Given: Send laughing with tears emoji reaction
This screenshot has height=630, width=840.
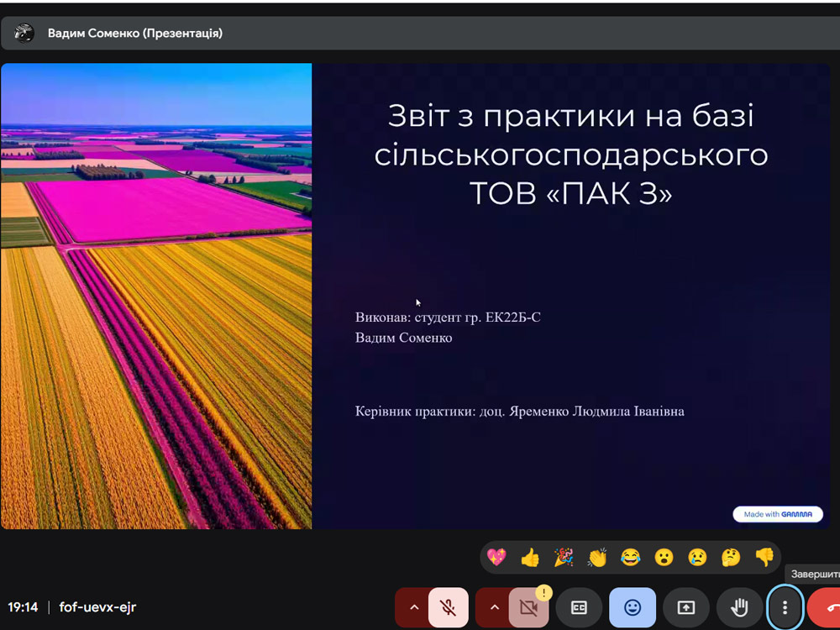Looking at the screenshot, I should [630, 557].
